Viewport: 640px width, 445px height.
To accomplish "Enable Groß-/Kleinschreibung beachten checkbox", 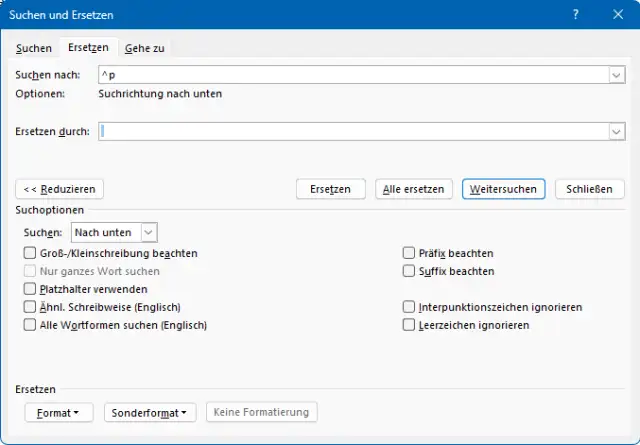I will (x=30, y=254).
